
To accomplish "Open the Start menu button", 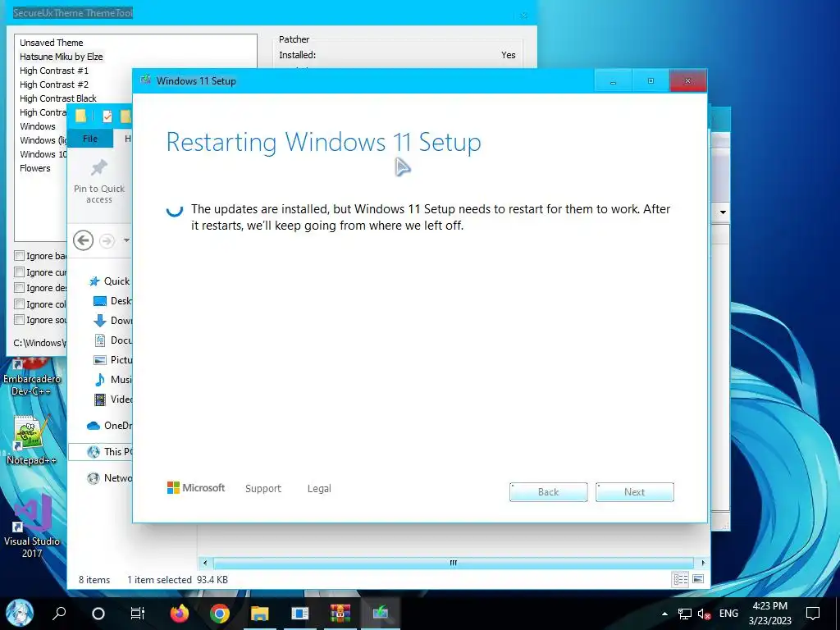I will pos(20,614).
